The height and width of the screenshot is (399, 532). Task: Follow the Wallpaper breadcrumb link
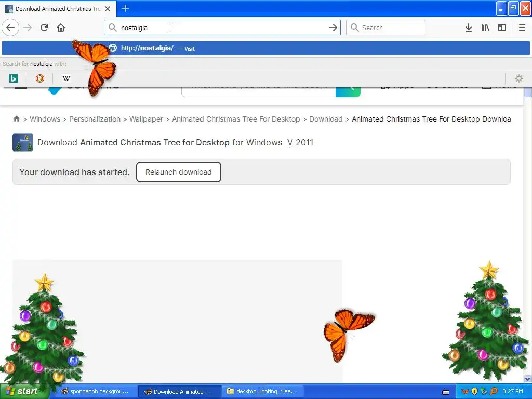coord(146,119)
